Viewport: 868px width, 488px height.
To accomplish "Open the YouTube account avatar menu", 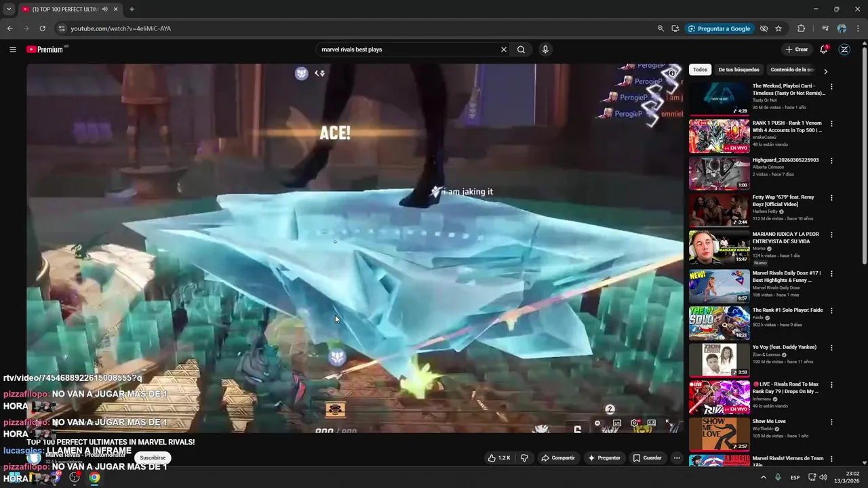I will [845, 49].
